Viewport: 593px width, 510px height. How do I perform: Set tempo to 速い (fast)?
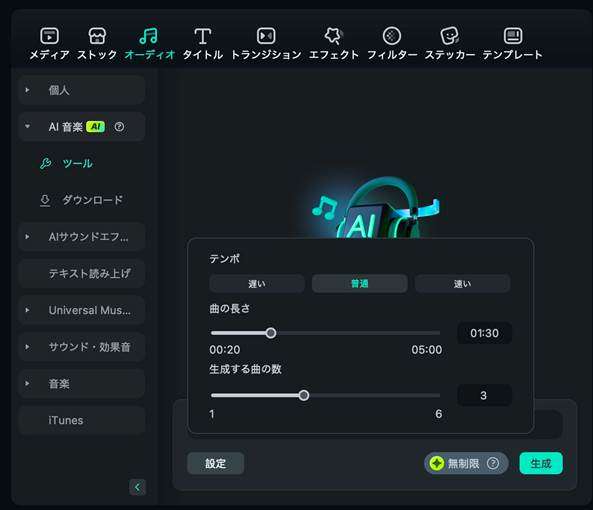[462, 284]
